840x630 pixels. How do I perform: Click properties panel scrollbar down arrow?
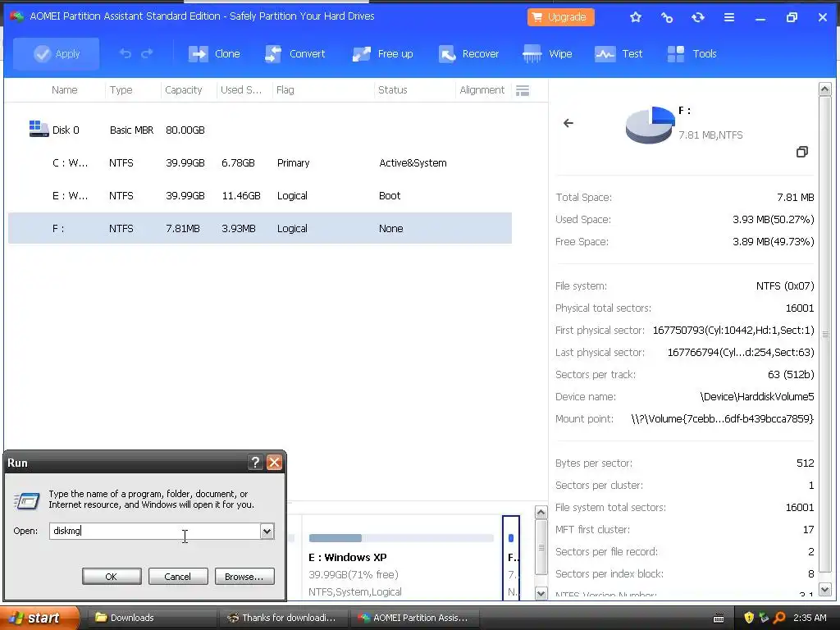coord(825,589)
